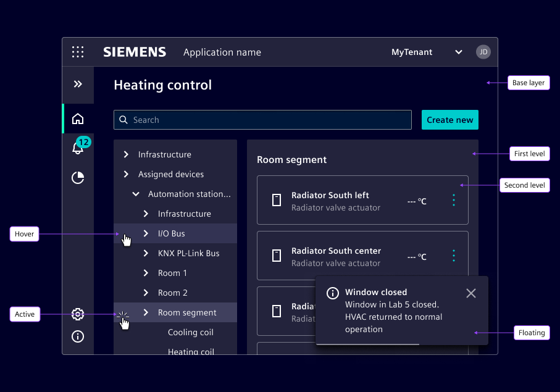This screenshot has height=392, width=560.
Task: Open the app launcher grid icon
Action: [78, 52]
